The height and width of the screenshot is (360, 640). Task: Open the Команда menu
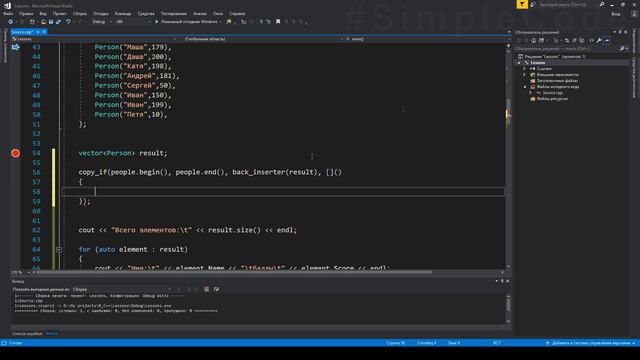123,13
